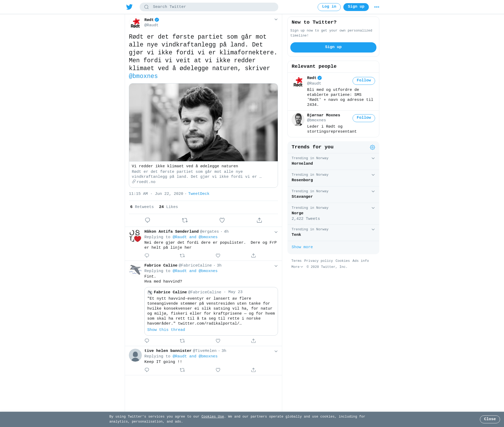Open chevron menu on Fabrice Caline's reply
504x427 pixels.
pos(276,266)
